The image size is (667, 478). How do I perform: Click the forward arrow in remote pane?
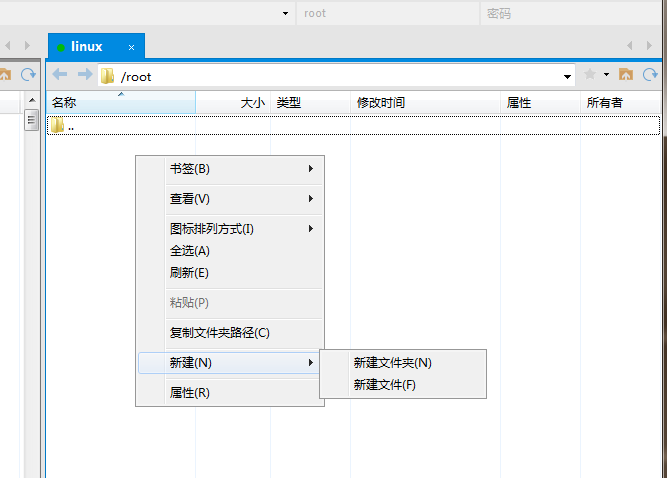click(84, 75)
